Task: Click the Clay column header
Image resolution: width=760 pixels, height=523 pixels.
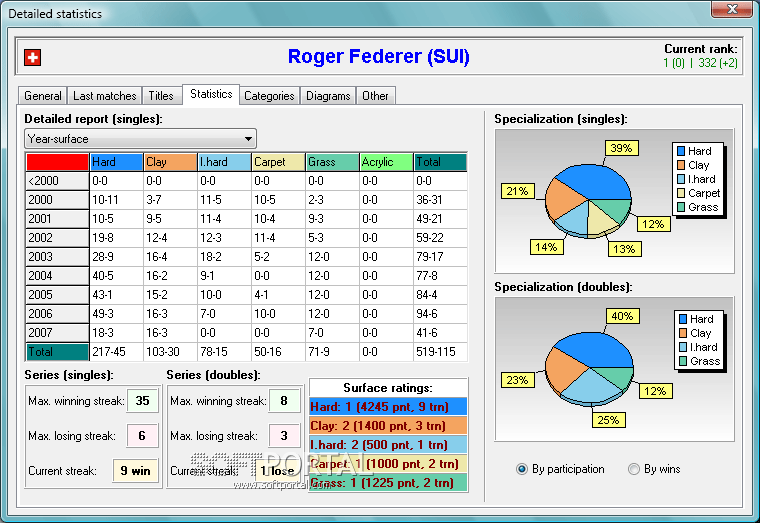Action: (171, 162)
